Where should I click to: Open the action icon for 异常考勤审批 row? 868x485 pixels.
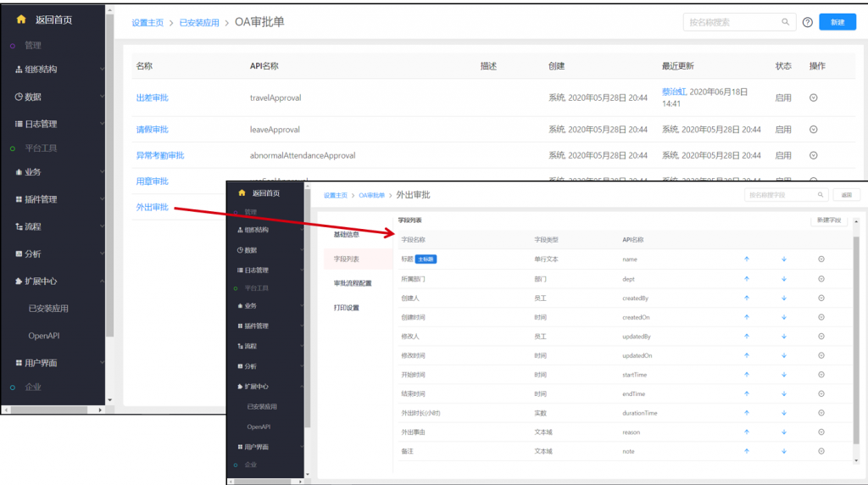814,155
